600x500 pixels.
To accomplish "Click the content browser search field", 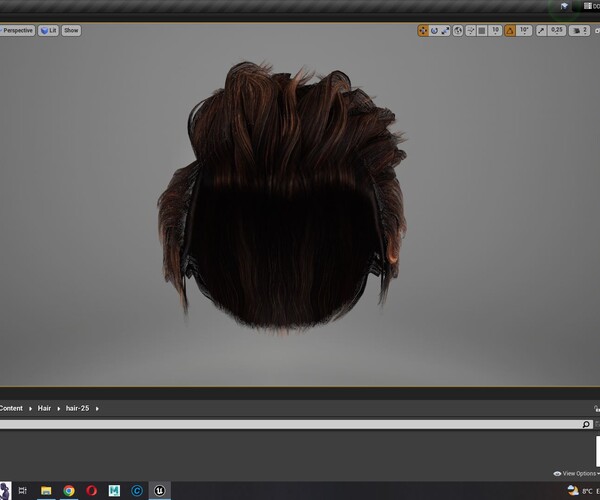I will tap(296, 424).
